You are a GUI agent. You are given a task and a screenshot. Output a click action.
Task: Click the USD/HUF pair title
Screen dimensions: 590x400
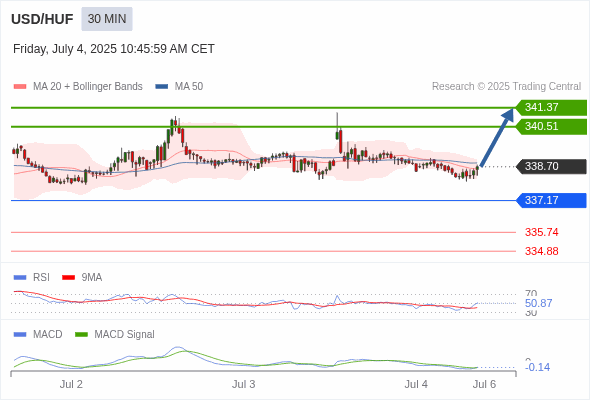pos(42,19)
